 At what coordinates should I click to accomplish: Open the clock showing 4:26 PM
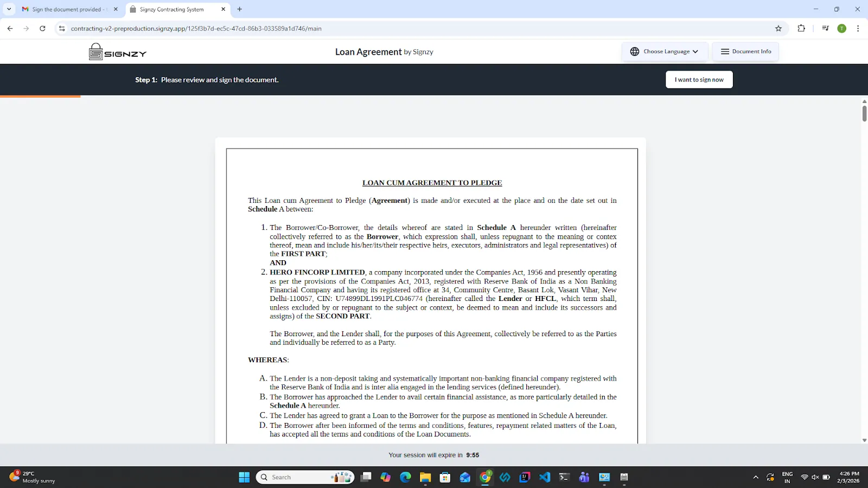tap(849, 477)
